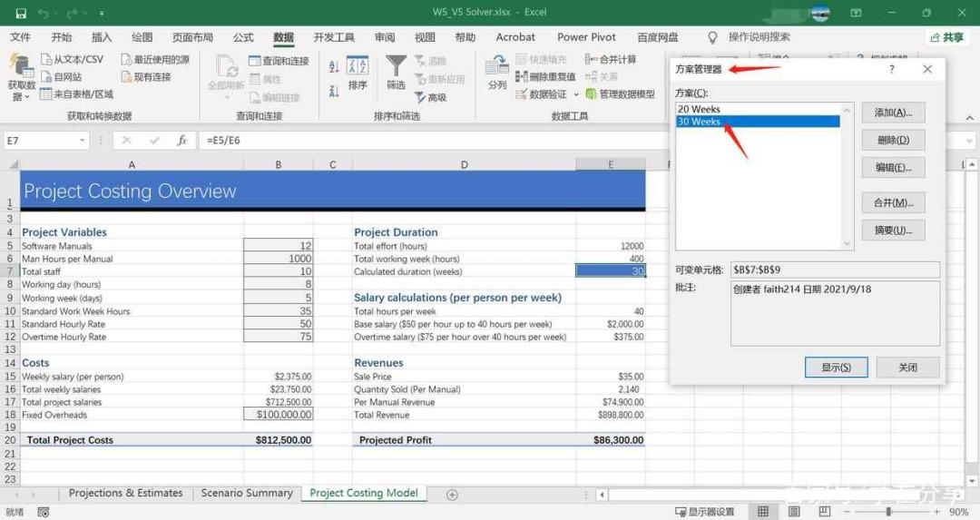Click Delete (删除) scenario button
This screenshot has height=520, width=980.
tap(893, 140)
